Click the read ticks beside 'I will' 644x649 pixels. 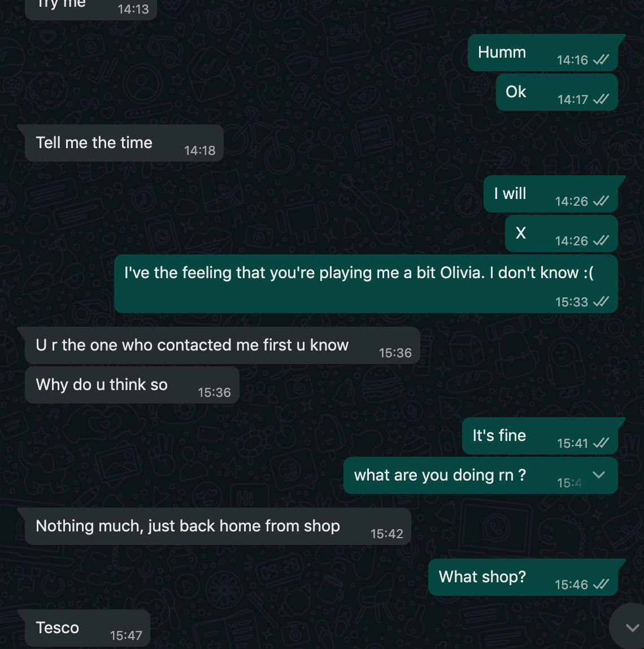click(x=601, y=201)
